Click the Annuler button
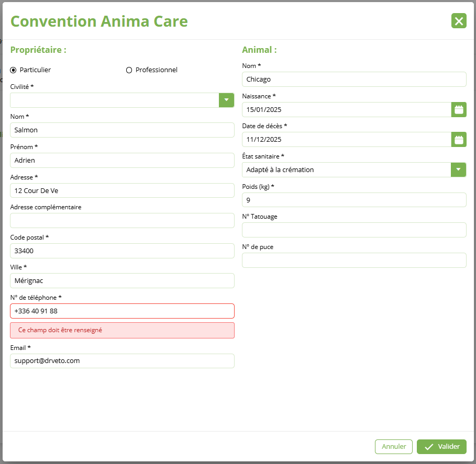Image resolution: width=476 pixels, height=464 pixels. pyautogui.click(x=394, y=447)
